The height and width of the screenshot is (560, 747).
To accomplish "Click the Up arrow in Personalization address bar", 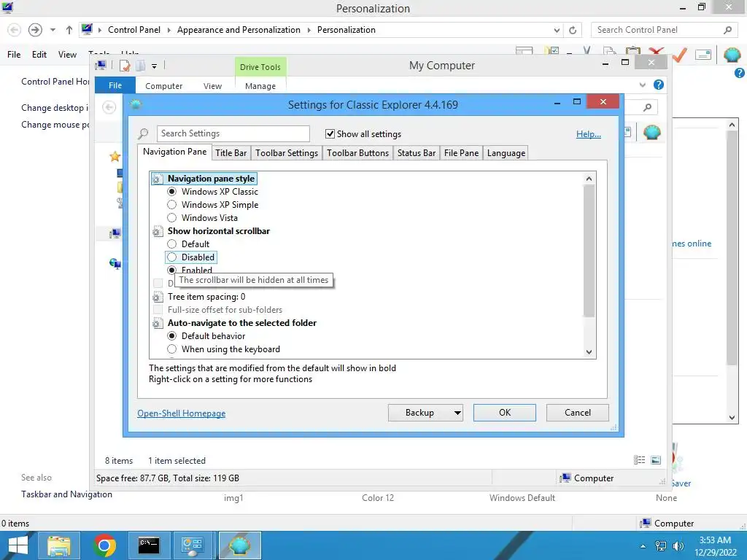I will [x=69, y=30].
